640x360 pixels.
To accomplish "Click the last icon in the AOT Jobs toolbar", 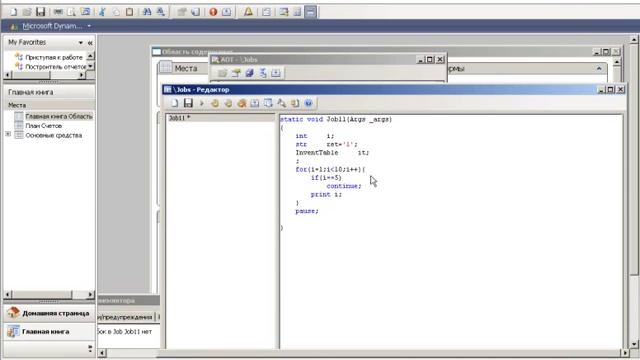I will (276, 73).
